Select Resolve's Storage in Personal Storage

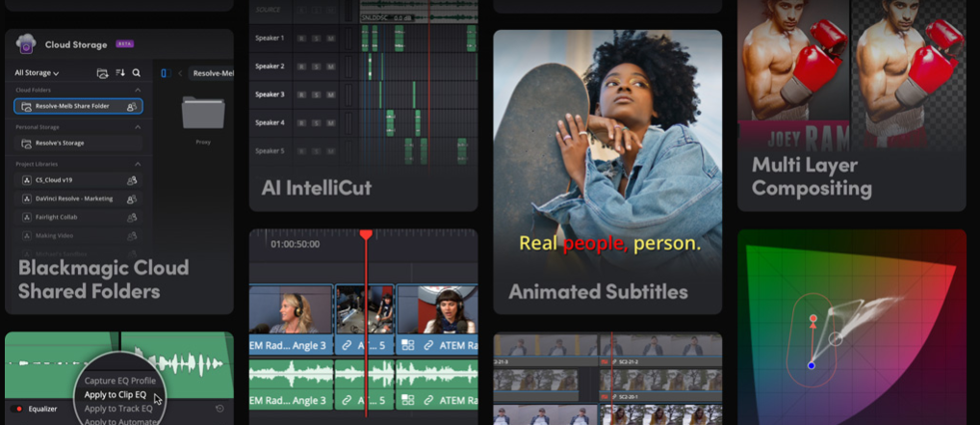(x=60, y=143)
